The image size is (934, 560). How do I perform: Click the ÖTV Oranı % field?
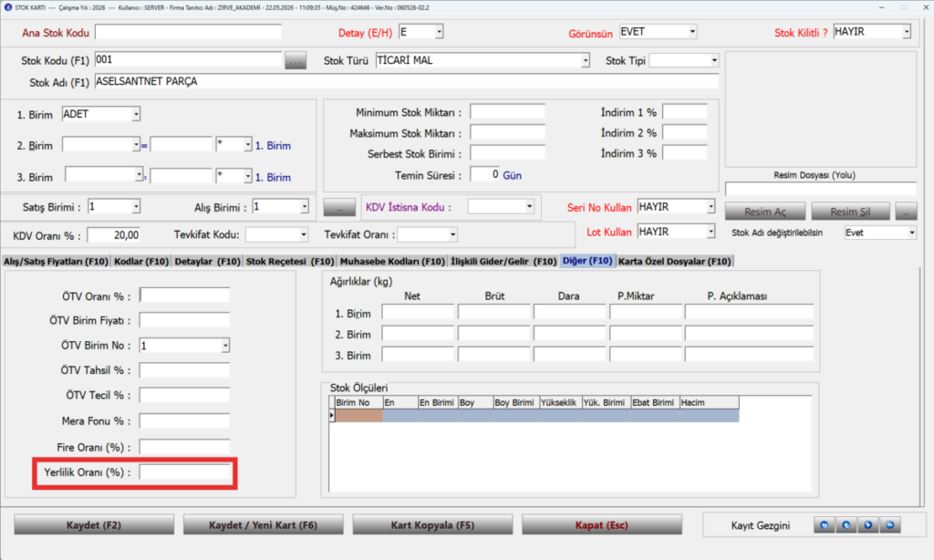184,296
